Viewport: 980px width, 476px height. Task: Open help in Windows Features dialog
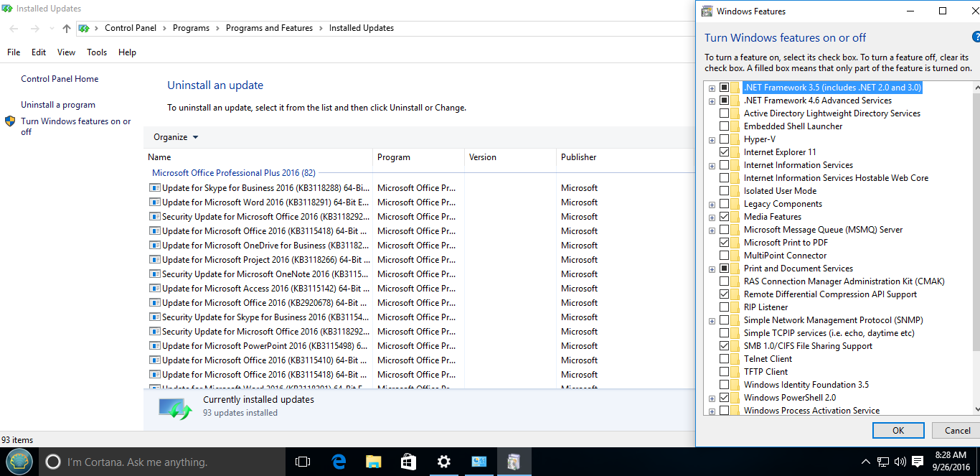[975, 37]
